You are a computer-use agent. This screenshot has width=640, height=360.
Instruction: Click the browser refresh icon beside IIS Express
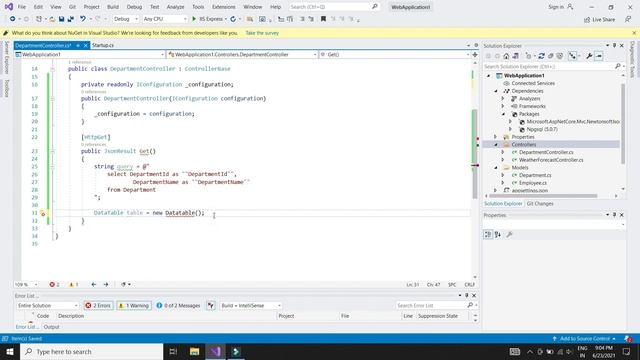coord(233,19)
